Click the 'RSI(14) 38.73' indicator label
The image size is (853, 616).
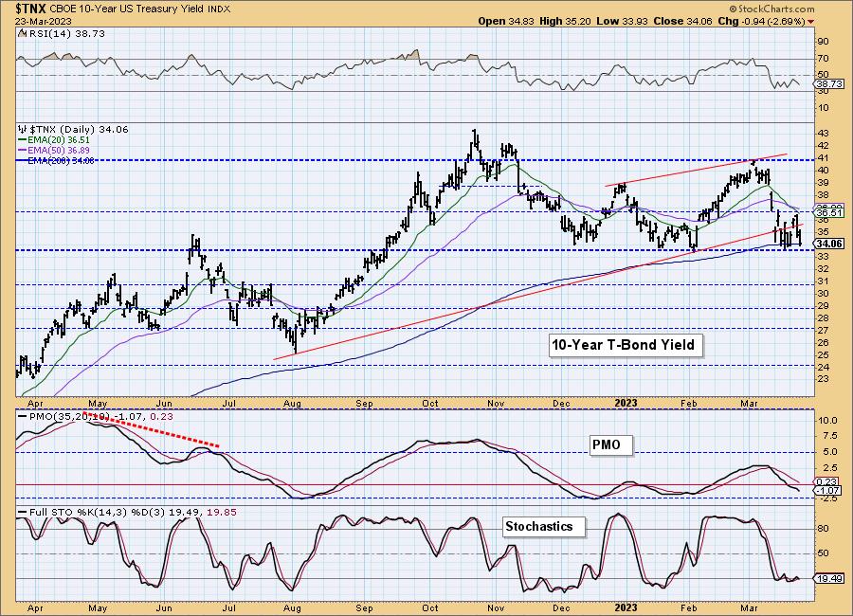tap(65, 34)
